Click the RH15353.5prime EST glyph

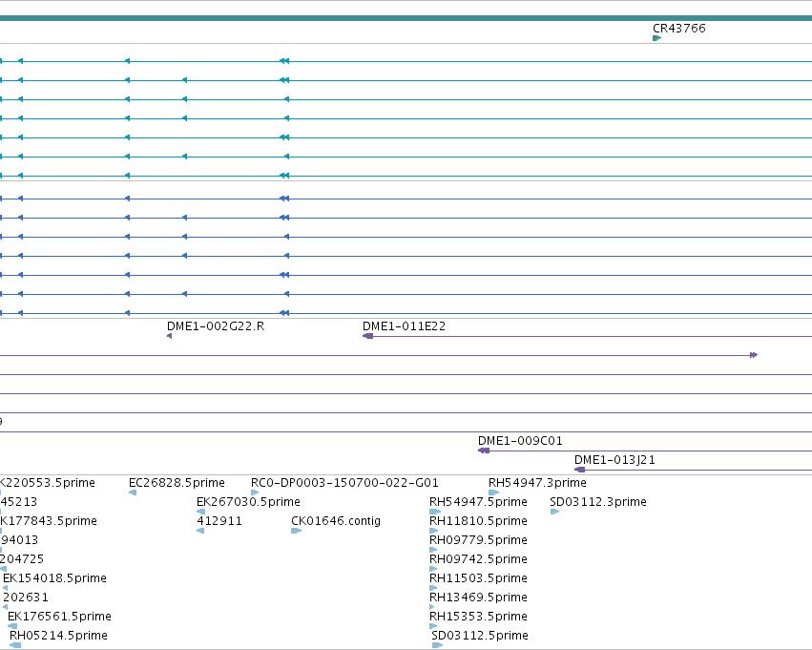click(x=434, y=627)
